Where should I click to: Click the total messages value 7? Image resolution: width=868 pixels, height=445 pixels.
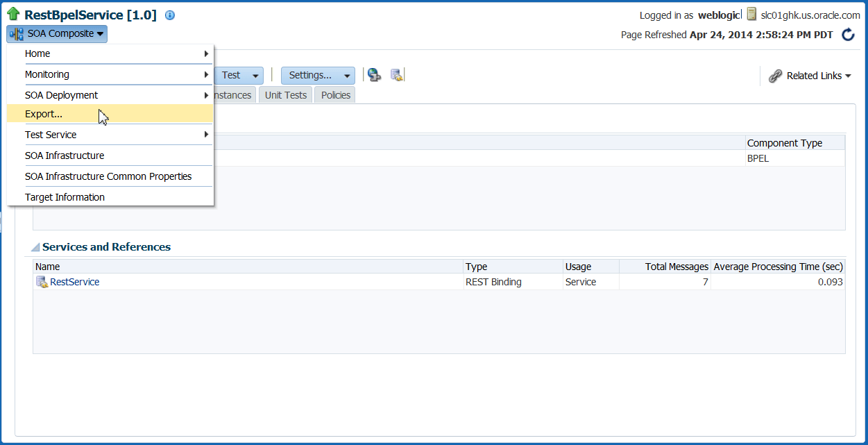[705, 282]
